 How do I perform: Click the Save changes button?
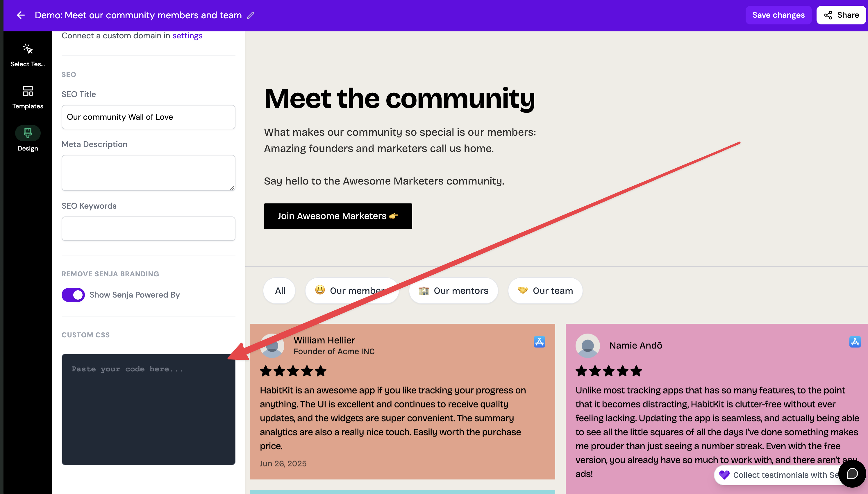pos(778,15)
